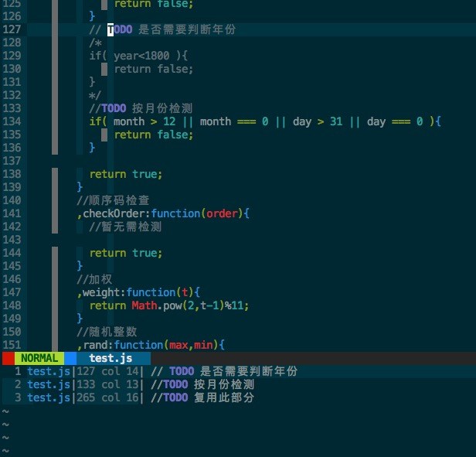Screen dimensions: 476x457
Task: Click the order parameter on line 141
Action: pyautogui.click(x=222, y=213)
